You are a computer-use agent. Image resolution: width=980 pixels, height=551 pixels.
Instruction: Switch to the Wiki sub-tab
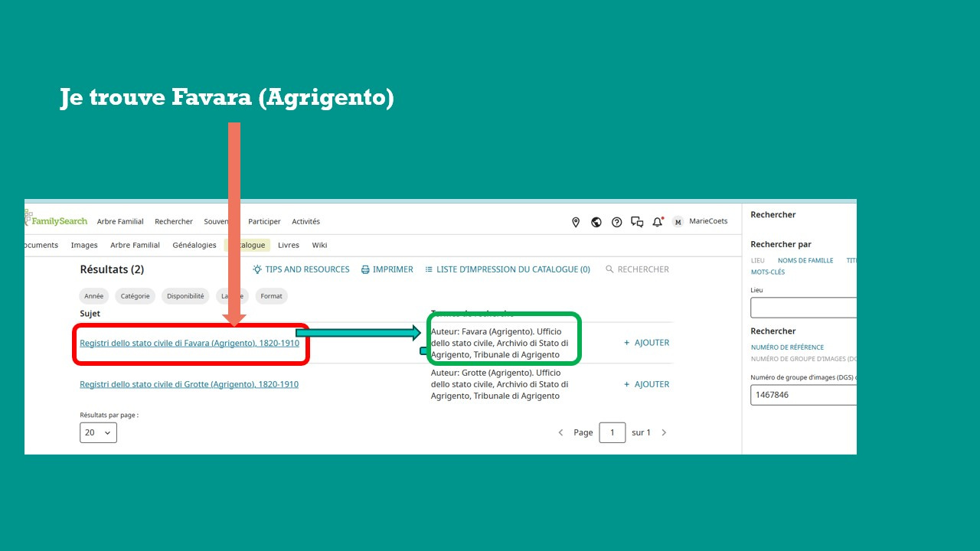click(319, 246)
